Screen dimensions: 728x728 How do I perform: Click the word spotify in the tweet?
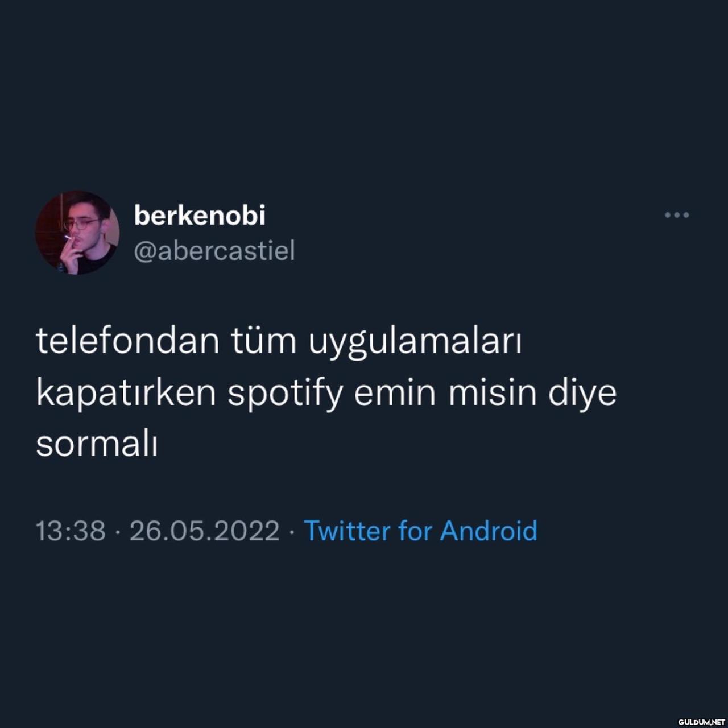click(x=285, y=394)
